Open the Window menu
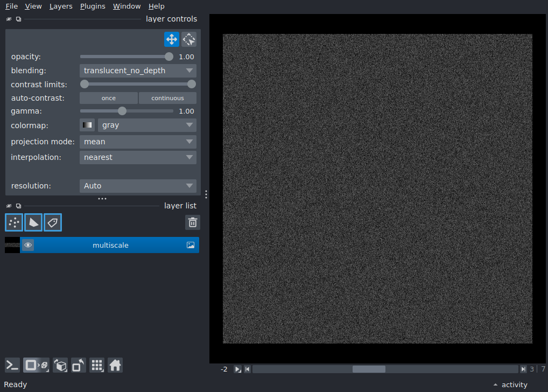 pos(127,6)
